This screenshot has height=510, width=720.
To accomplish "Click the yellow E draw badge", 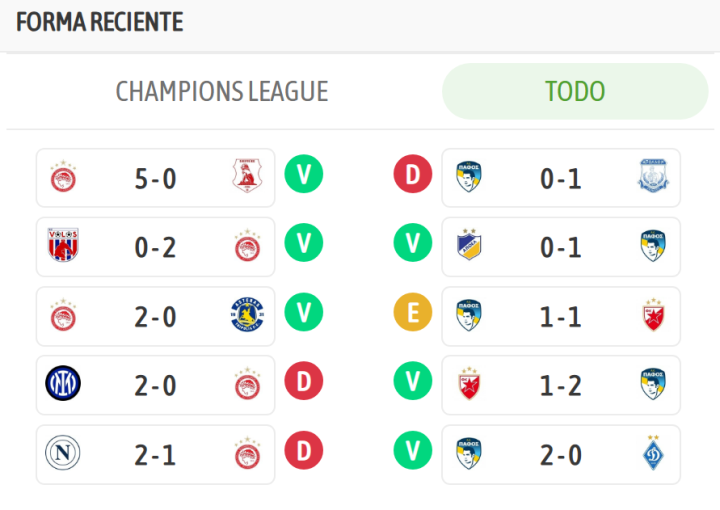I will click(412, 314).
